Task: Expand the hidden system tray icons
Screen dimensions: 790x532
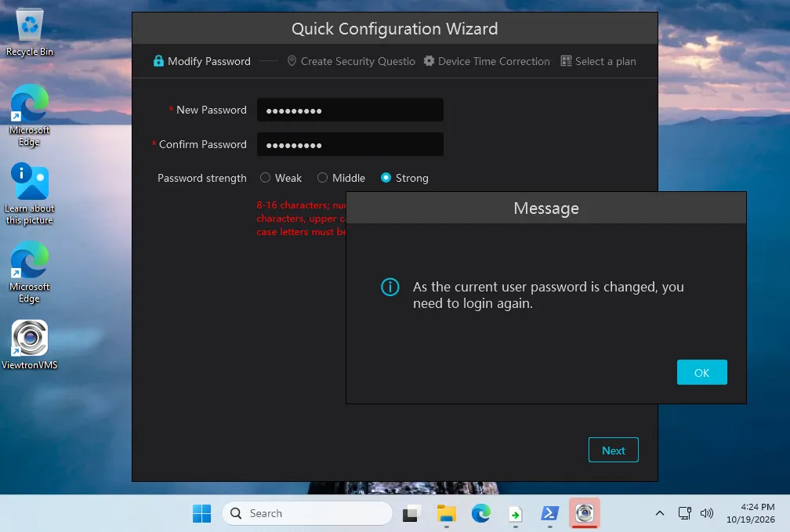Action: 660,513
